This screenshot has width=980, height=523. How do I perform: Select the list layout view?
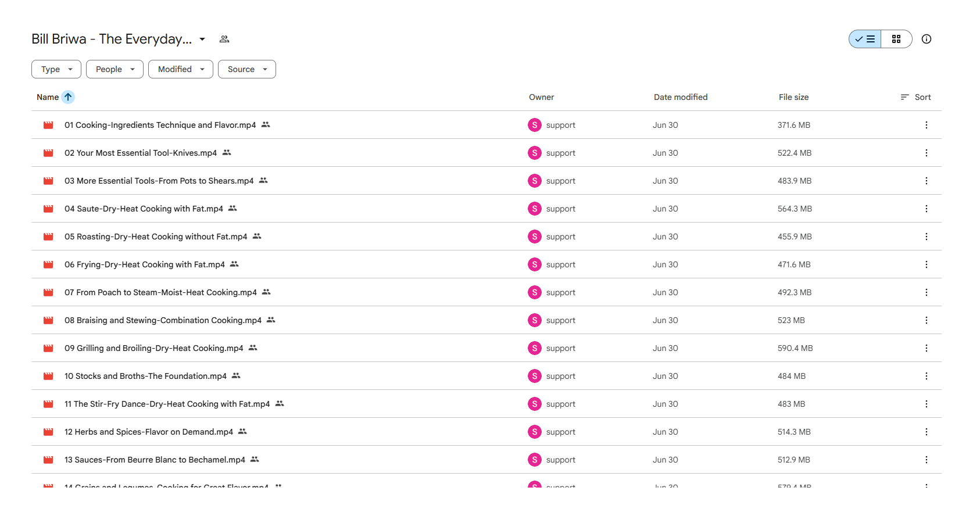click(865, 39)
